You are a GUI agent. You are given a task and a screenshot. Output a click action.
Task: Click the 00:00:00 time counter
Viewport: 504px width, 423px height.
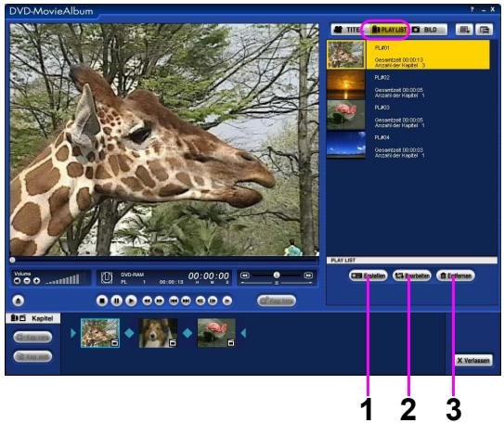(x=208, y=276)
